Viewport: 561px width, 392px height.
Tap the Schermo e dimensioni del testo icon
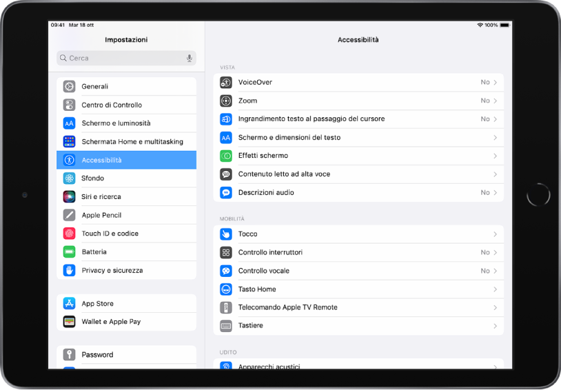click(x=226, y=137)
